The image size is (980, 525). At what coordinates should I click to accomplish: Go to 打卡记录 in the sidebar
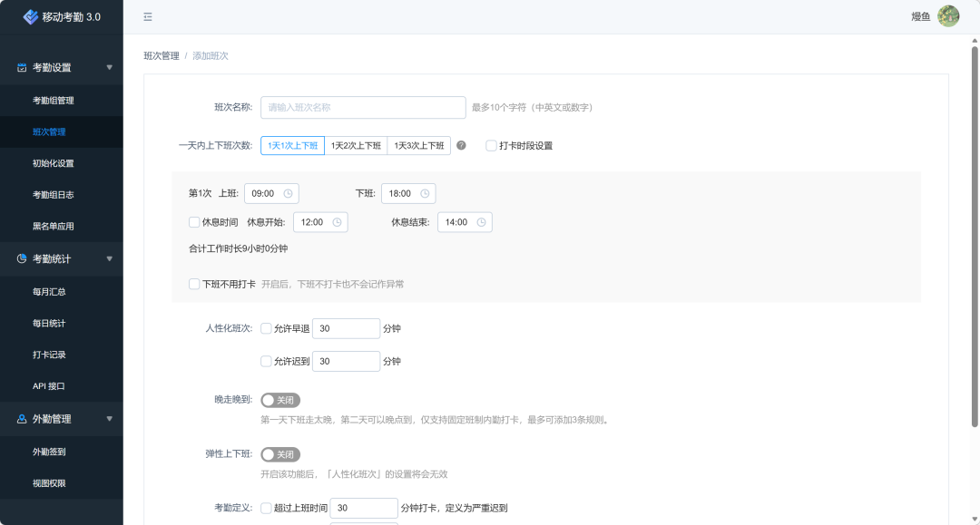[x=49, y=355]
